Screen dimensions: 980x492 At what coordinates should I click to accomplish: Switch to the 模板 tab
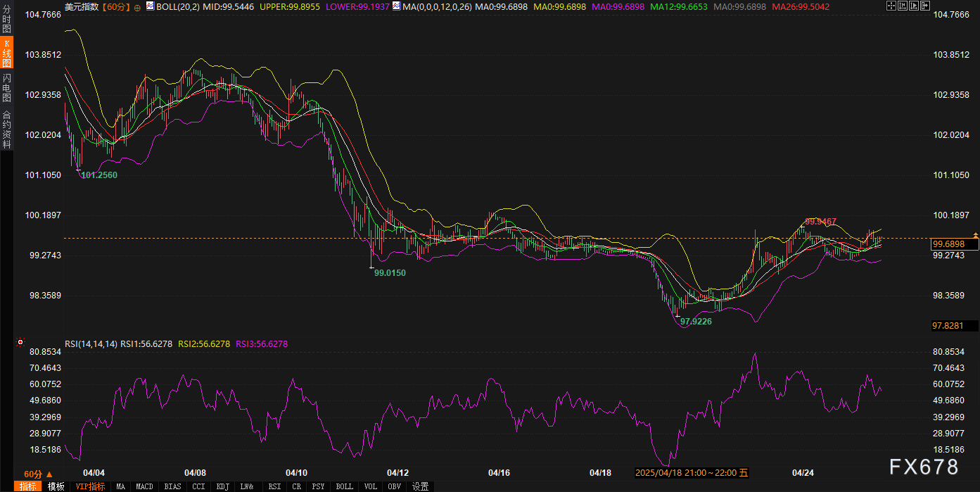56,486
